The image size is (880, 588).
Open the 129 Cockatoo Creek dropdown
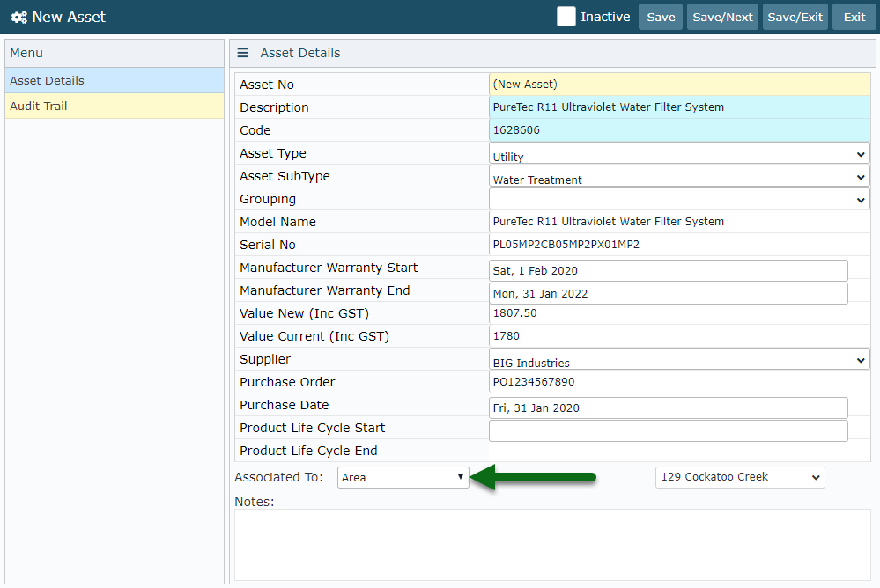click(740, 477)
